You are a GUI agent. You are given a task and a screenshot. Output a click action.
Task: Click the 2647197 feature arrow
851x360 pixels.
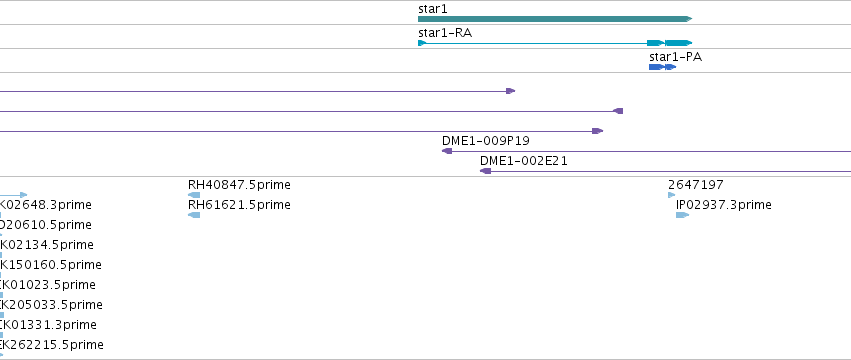(x=672, y=195)
